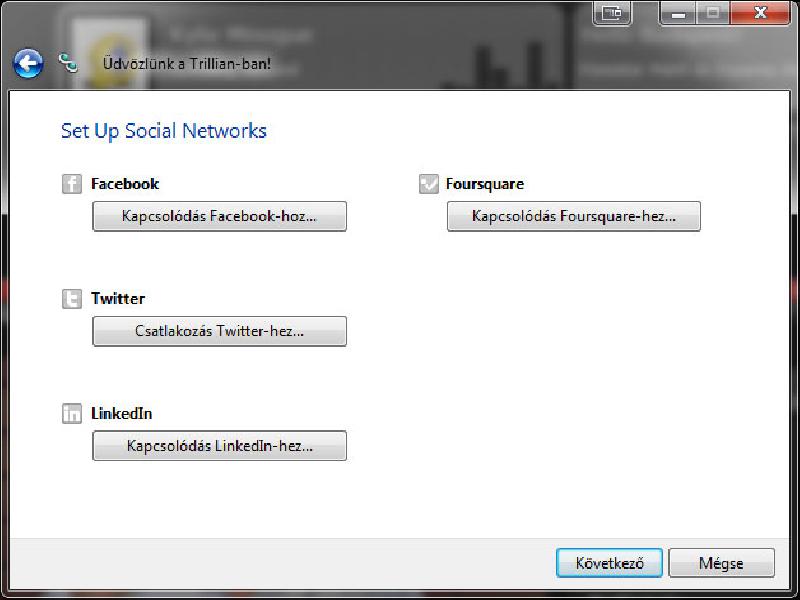The height and width of the screenshot is (600, 800).
Task: Click Kapcsolódás LinkedIn-hez button
Action: click(x=219, y=446)
